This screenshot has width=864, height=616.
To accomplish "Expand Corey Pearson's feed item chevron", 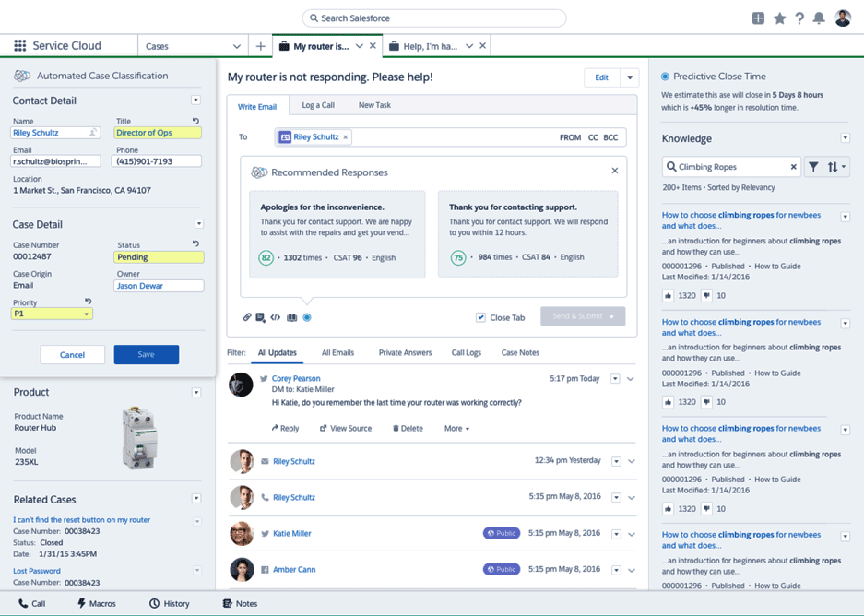I will click(x=631, y=378).
